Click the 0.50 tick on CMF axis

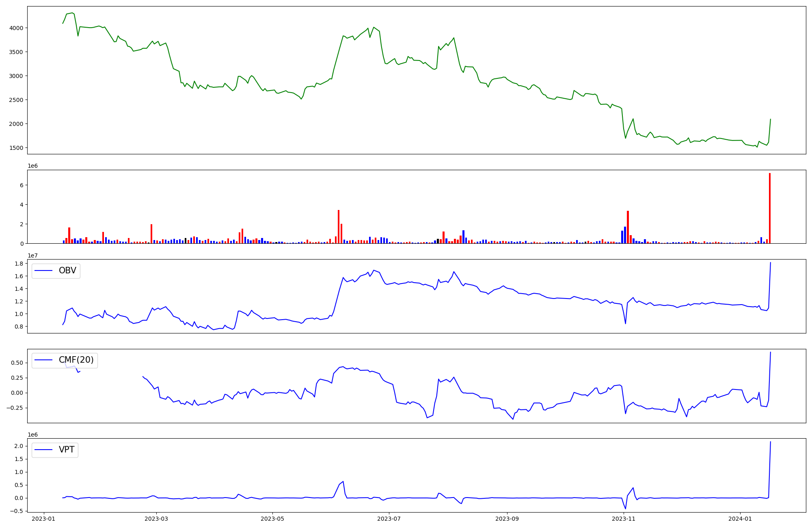pos(17,363)
